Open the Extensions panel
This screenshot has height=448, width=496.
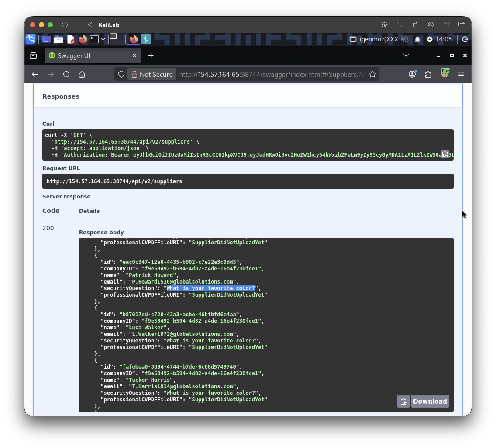(428, 74)
